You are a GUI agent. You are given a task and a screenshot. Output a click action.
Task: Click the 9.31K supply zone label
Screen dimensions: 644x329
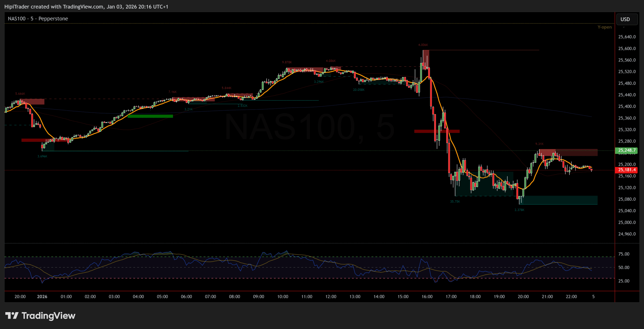539,144
